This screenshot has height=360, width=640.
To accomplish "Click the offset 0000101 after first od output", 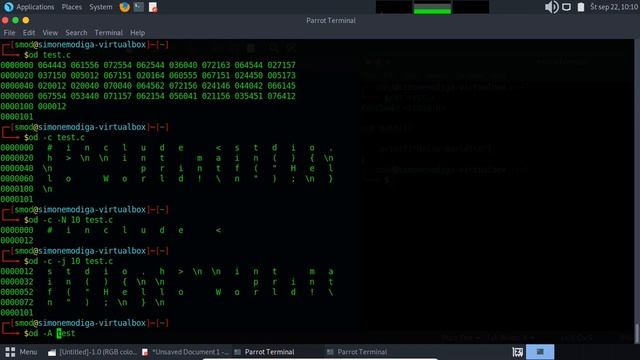I will pos(17,117).
